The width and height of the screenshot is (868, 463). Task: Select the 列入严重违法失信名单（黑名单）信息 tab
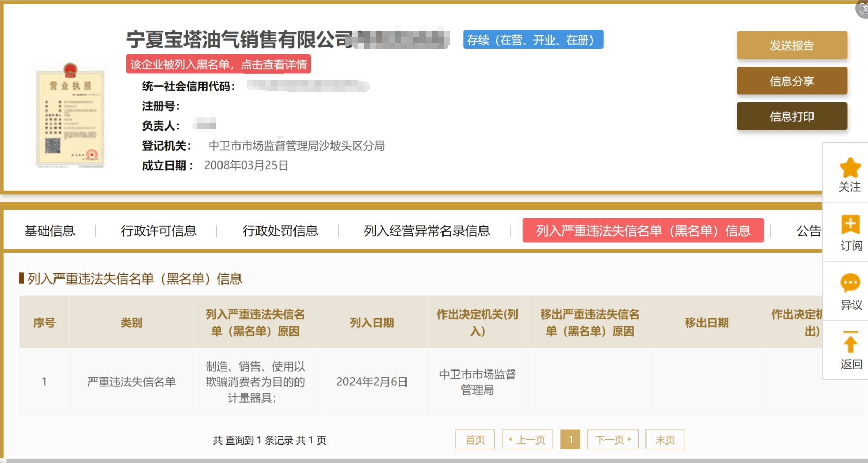coord(643,231)
